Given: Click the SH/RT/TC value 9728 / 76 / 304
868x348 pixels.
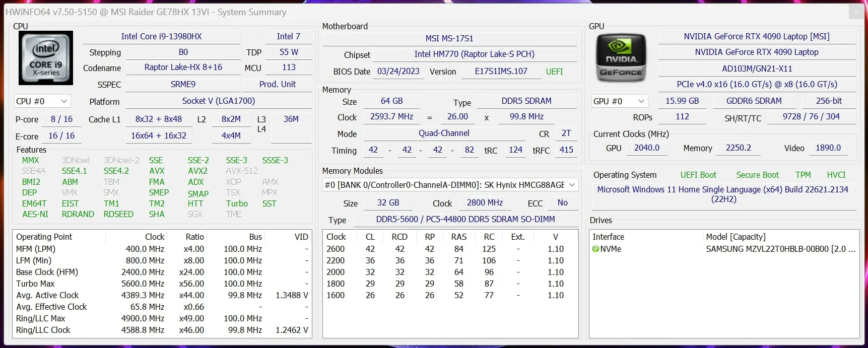Looking at the screenshot, I should coord(811,116).
